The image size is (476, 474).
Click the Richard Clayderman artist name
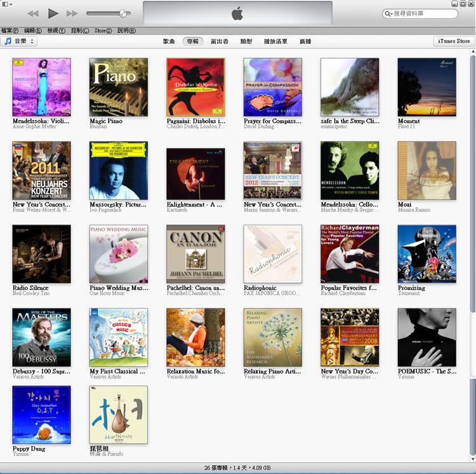point(343,293)
